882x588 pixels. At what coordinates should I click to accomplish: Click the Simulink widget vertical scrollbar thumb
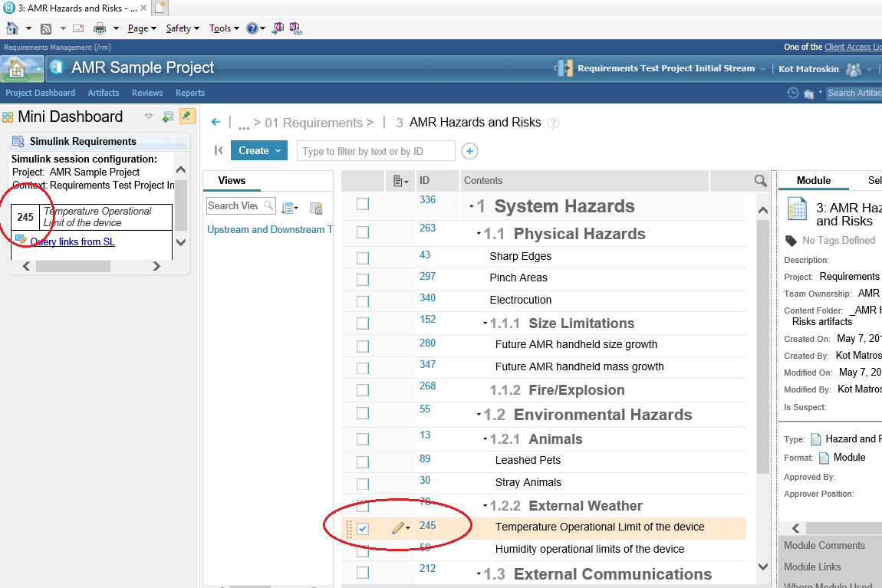(180, 205)
